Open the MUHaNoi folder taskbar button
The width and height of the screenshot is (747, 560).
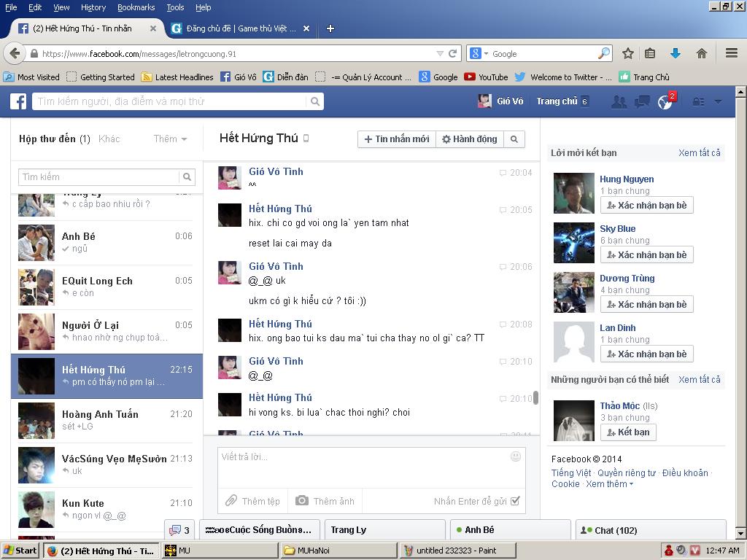tap(338, 551)
